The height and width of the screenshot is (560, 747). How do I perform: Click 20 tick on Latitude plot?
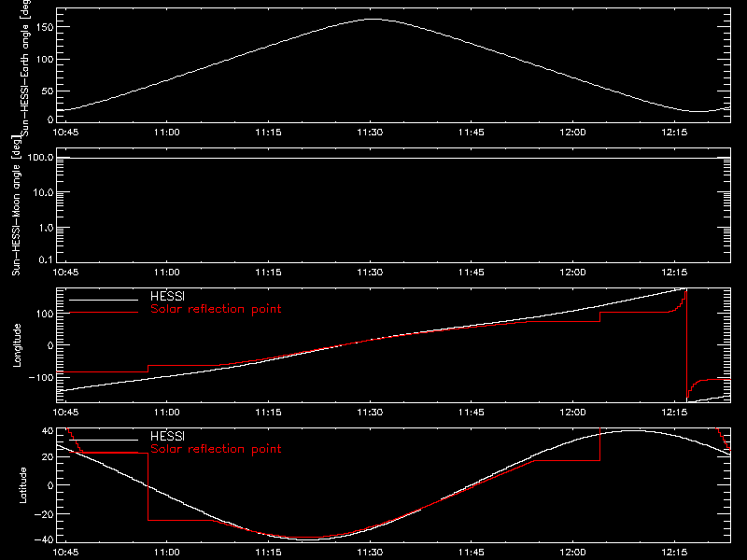pyautogui.click(x=48, y=457)
